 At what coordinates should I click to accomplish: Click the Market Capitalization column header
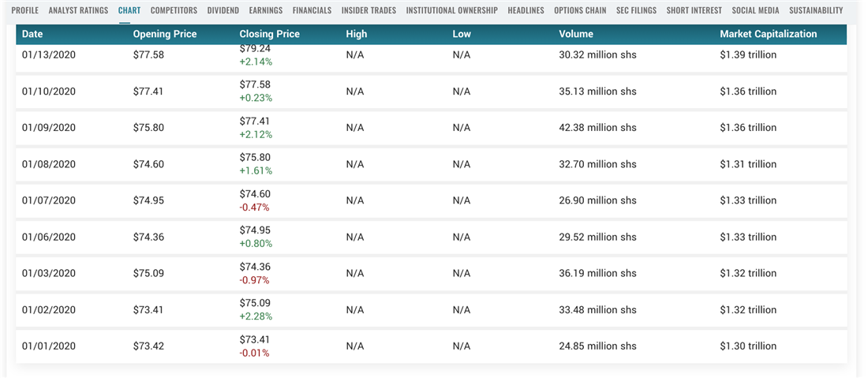[x=768, y=34]
